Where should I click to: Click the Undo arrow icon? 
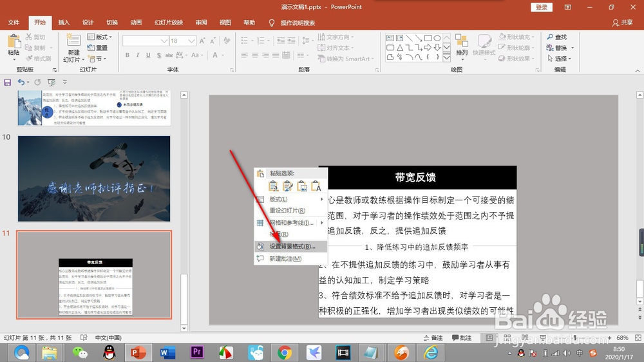tap(21, 82)
